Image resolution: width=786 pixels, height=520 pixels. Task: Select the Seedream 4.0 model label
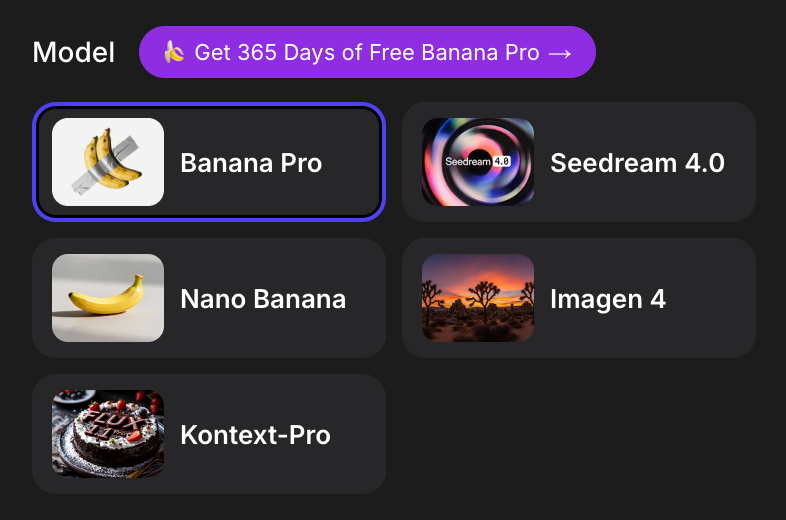pyautogui.click(x=637, y=163)
